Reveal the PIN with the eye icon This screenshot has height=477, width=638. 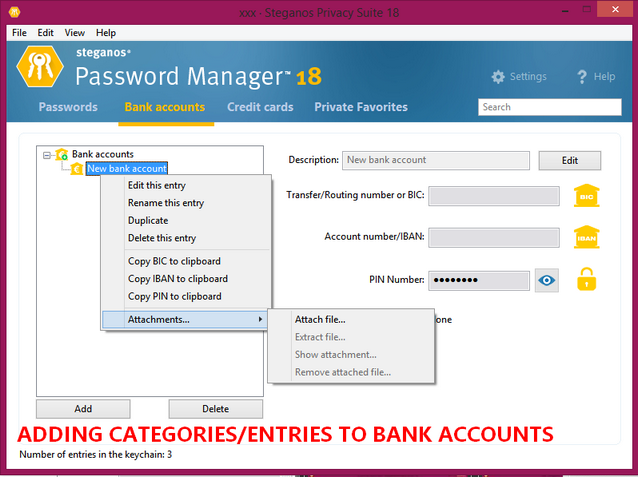click(546, 280)
